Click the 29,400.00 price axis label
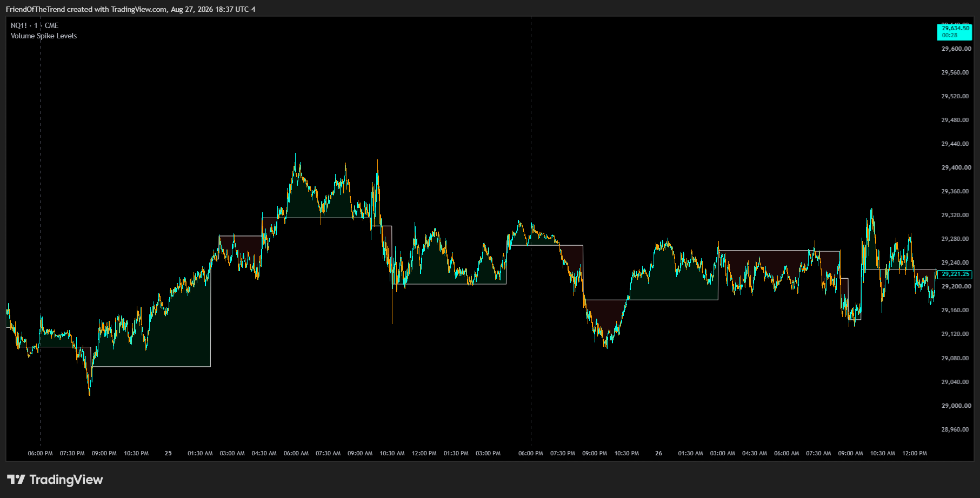 click(956, 167)
